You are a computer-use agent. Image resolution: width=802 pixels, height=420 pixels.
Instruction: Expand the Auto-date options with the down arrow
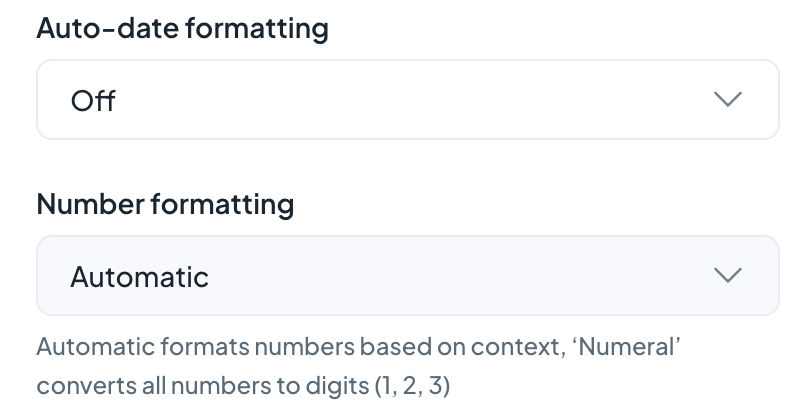click(727, 99)
